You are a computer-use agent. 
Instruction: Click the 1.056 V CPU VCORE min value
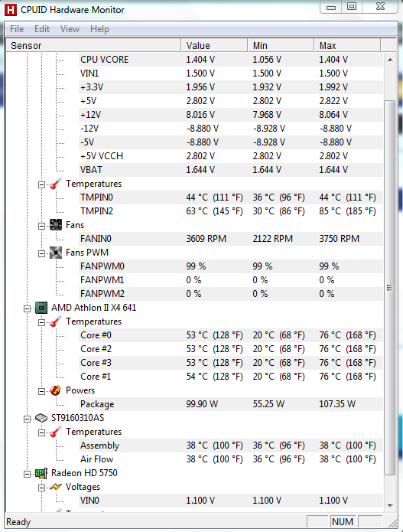267,60
